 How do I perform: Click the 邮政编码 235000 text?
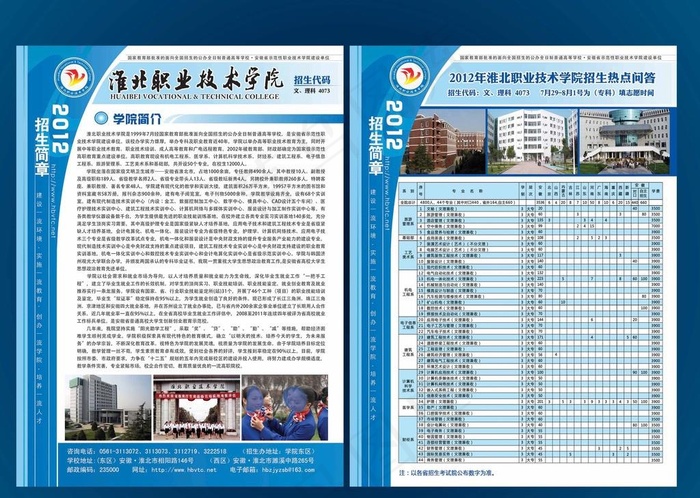point(93,470)
